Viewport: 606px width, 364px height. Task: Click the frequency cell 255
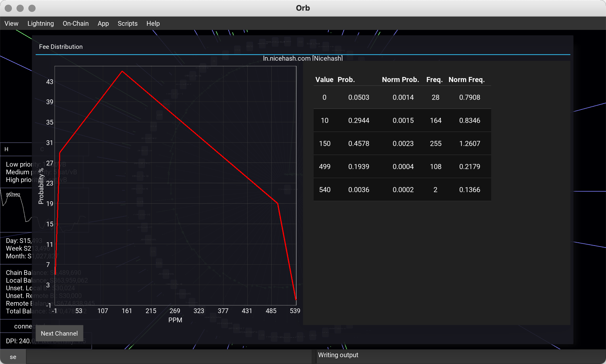coord(436,144)
